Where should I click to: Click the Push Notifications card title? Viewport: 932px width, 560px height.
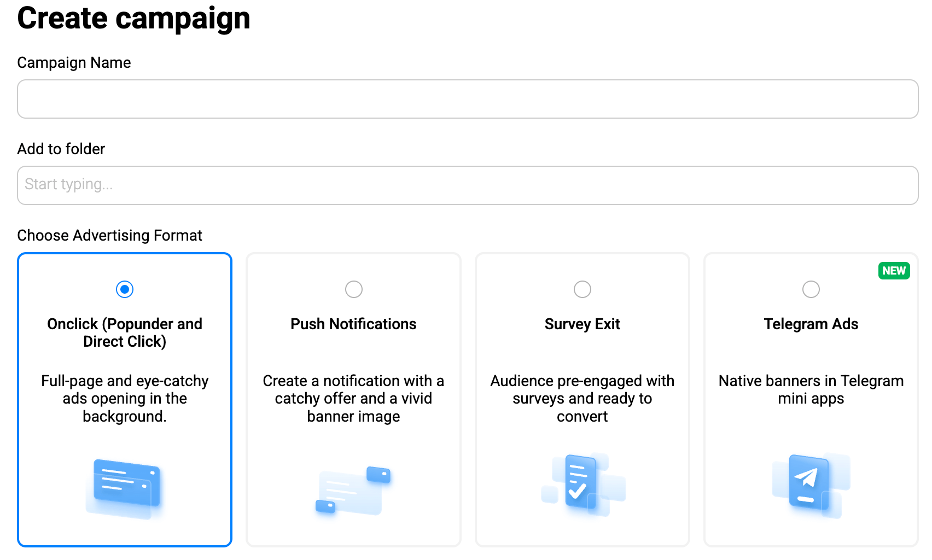point(353,324)
